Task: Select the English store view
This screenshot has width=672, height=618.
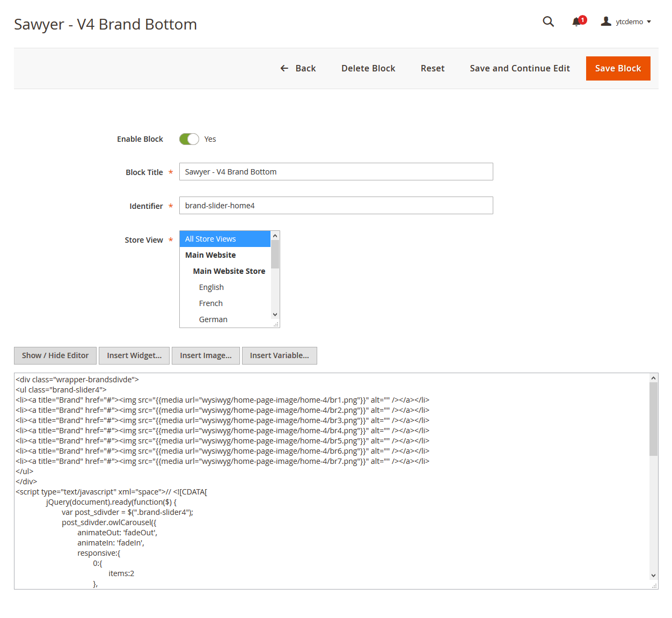Action: pyautogui.click(x=225, y=287)
